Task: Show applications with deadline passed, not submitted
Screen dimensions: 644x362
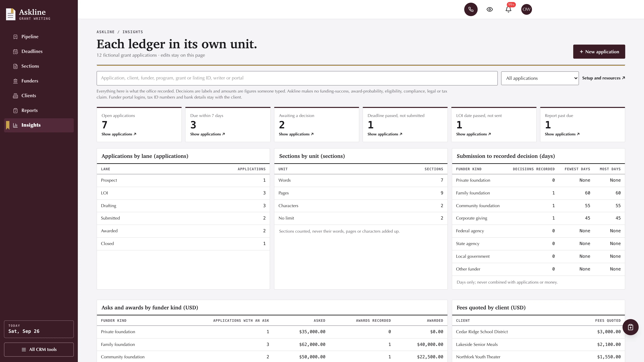Action: click(x=385, y=134)
